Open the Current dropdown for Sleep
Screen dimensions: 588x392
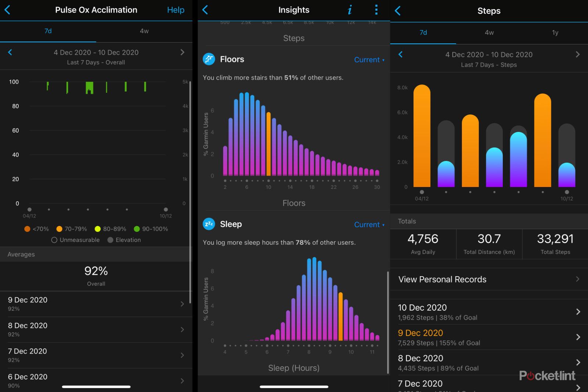point(369,224)
